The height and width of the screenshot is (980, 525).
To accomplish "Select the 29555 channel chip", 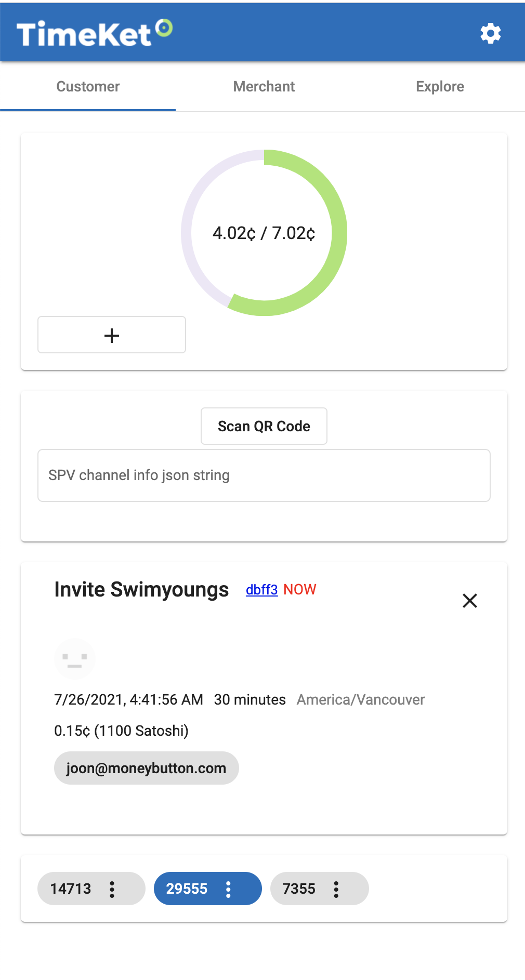I will tap(187, 889).
